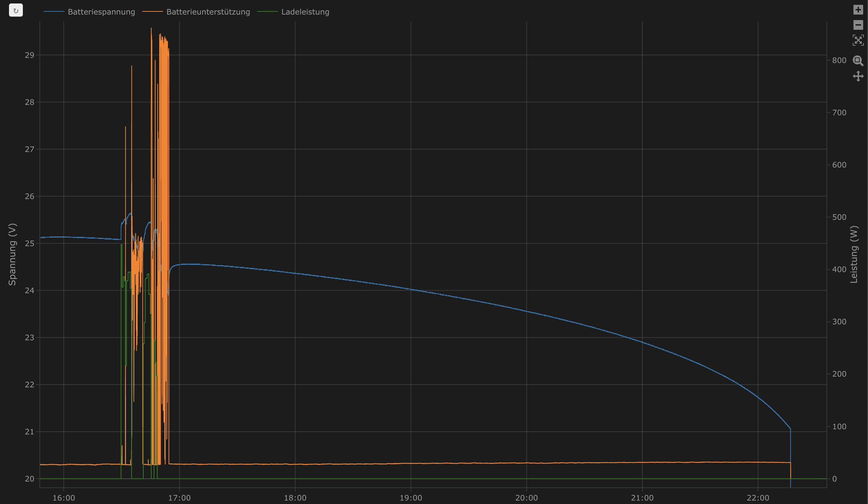Click the blue Batteriespannung legend line
This screenshot has height=504, width=868.
[54, 12]
